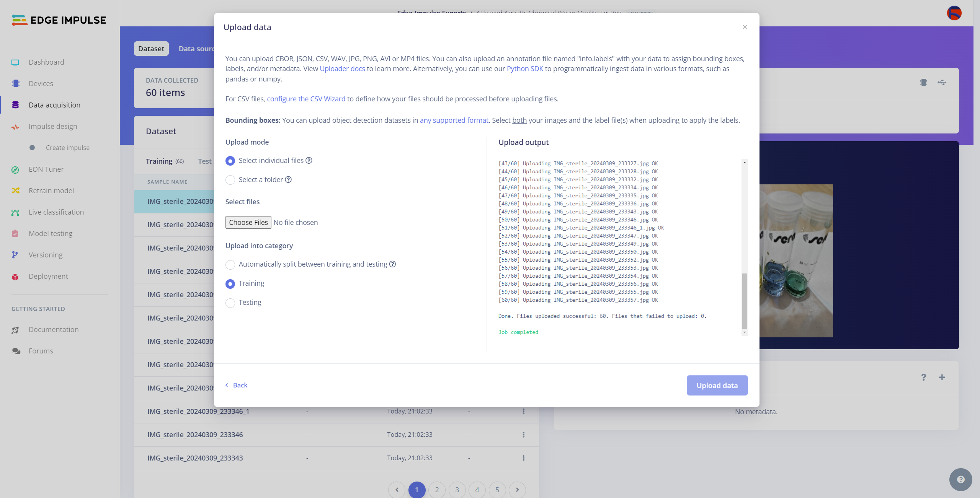The width and height of the screenshot is (980, 498).
Task: Choose automatic split between training and testing
Action: (230, 265)
